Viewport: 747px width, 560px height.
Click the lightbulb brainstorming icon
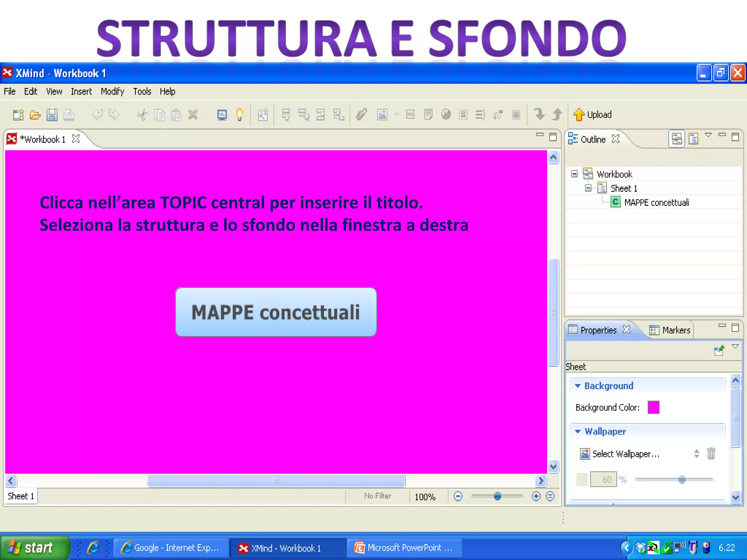[239, 115]
